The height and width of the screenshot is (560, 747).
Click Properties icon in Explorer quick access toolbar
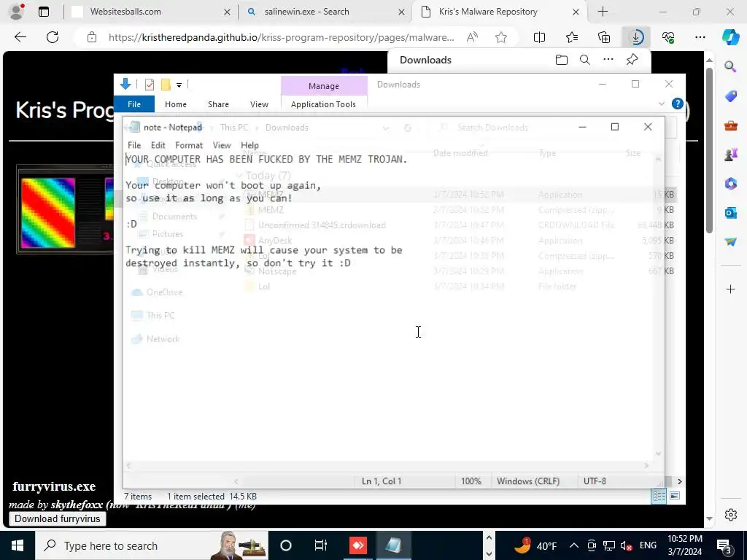point(149,85)
